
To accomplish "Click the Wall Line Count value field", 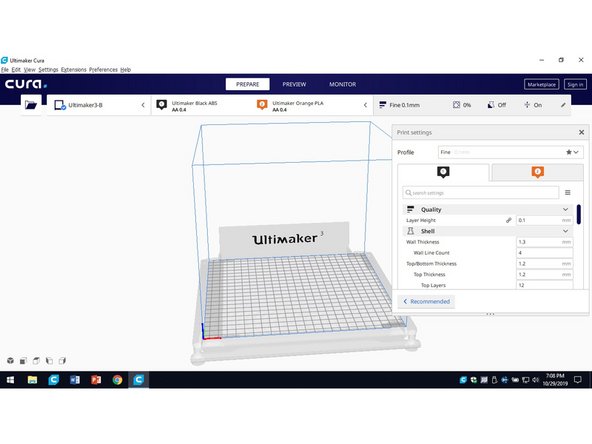I will (x=544, y=253).
